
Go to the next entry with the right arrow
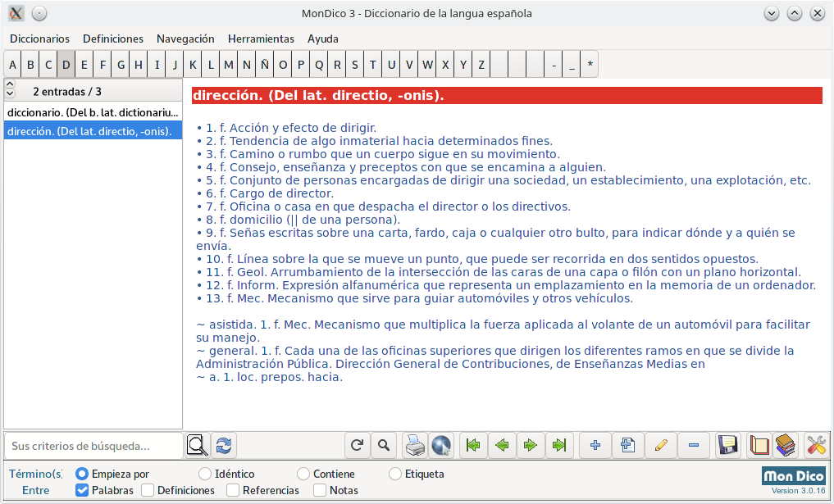(x=531, y=446)
